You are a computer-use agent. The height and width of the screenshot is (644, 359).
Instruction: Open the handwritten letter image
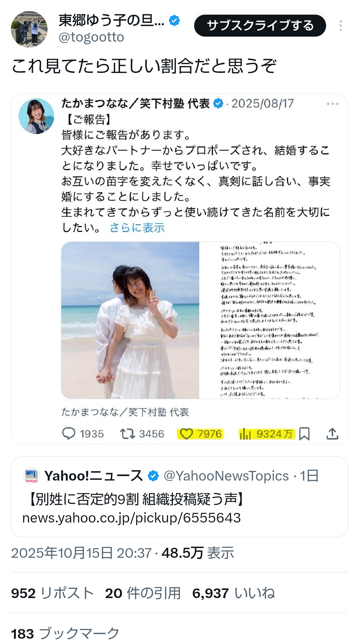(270, 320)
